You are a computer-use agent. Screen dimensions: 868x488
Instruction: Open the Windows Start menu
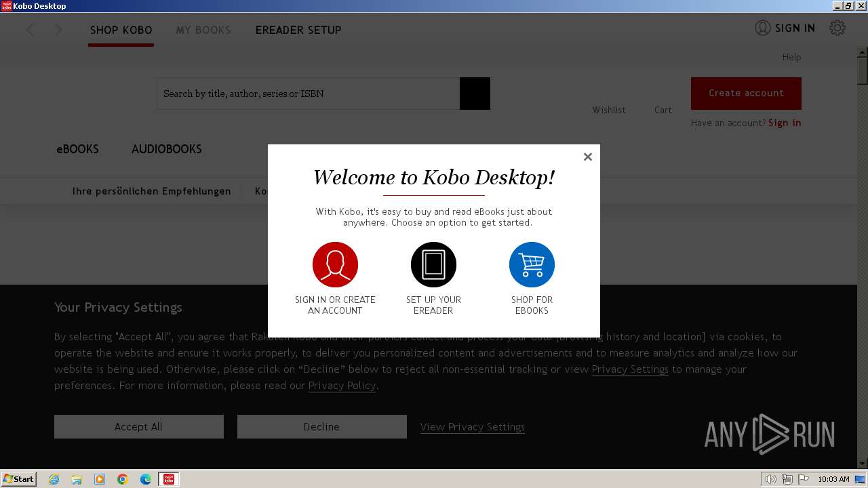19,479
